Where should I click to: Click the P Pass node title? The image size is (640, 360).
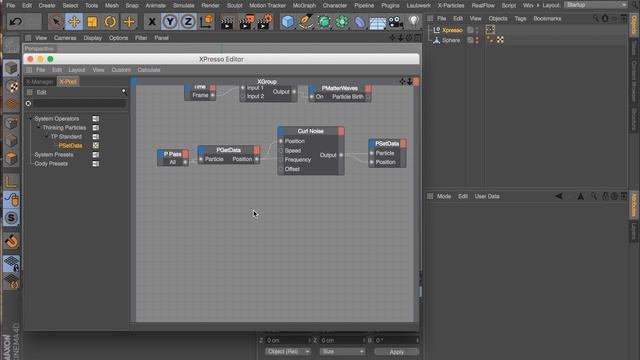point(172,154)
